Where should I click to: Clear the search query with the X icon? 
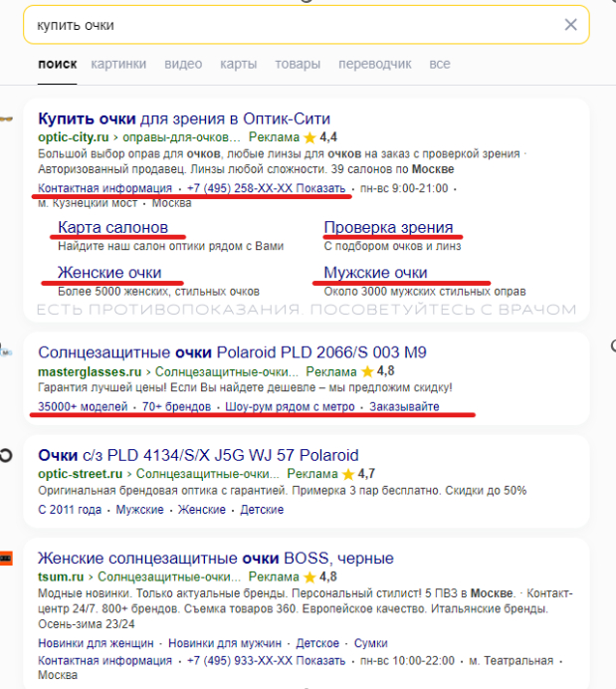tap(570, 25)
